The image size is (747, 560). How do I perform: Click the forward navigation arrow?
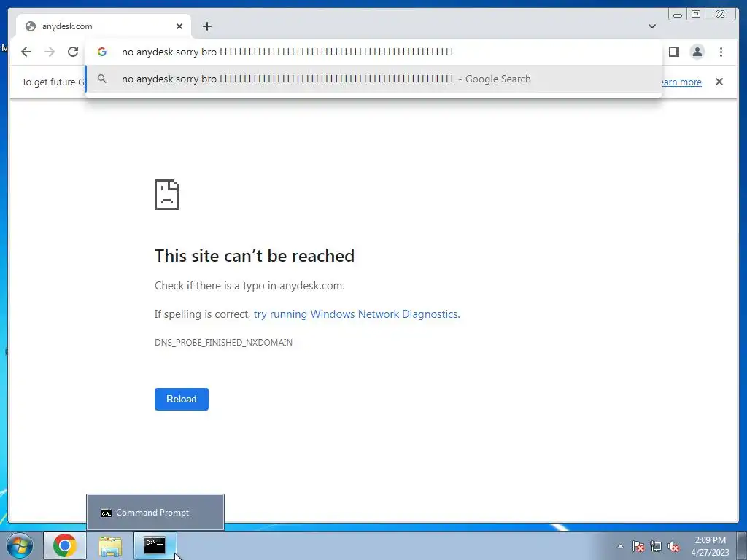[50, 52]
